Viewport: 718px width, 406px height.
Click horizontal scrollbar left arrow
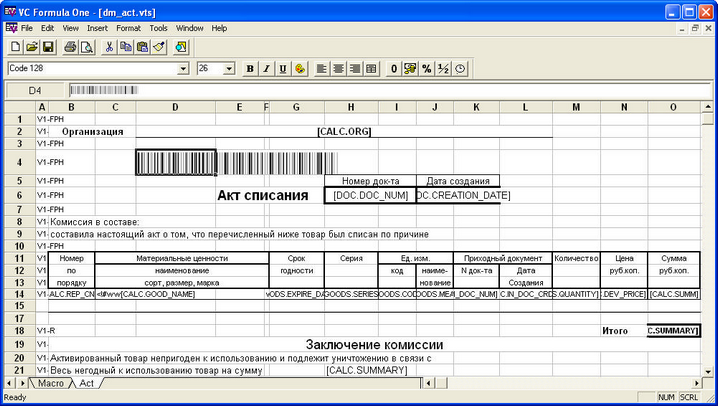tap(428, 383)
